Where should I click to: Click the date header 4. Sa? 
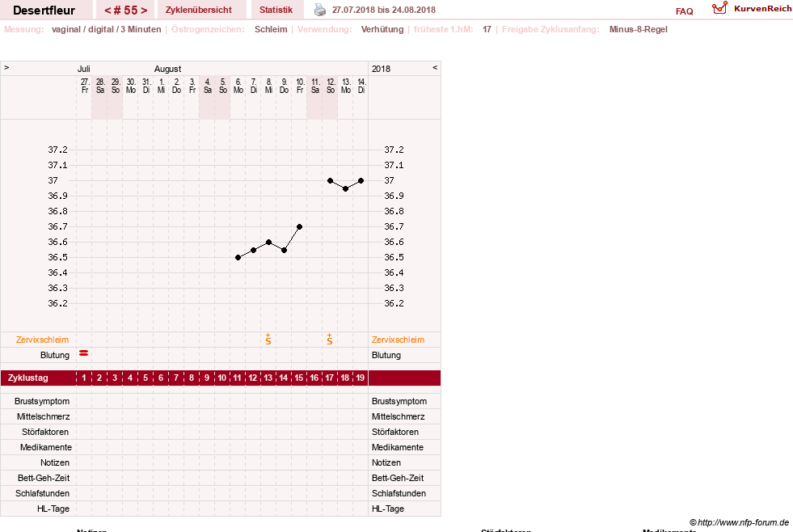point(208,86)
